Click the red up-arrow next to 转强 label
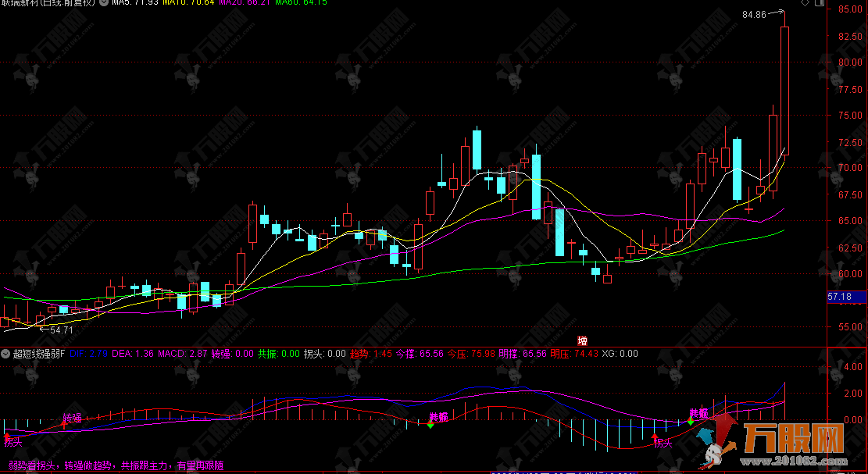 pos(63,424)
